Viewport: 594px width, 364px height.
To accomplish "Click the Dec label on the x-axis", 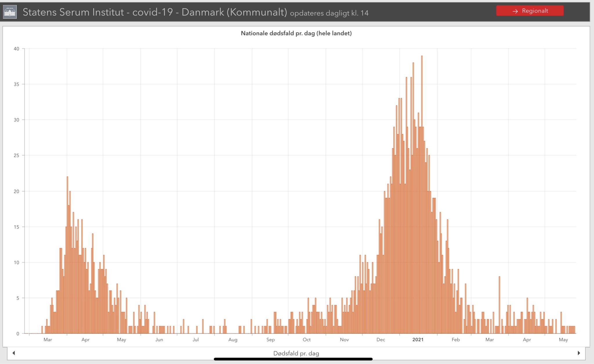I will point(381,340).
